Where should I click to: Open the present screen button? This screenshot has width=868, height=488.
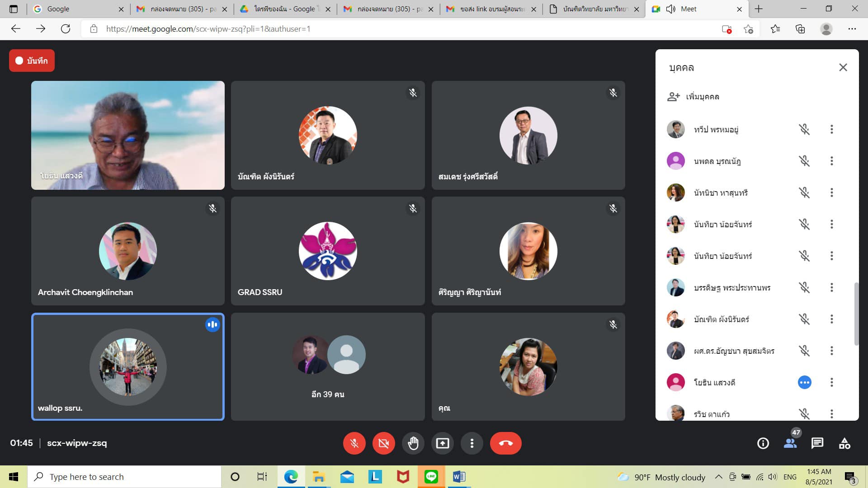coord(442,443)
